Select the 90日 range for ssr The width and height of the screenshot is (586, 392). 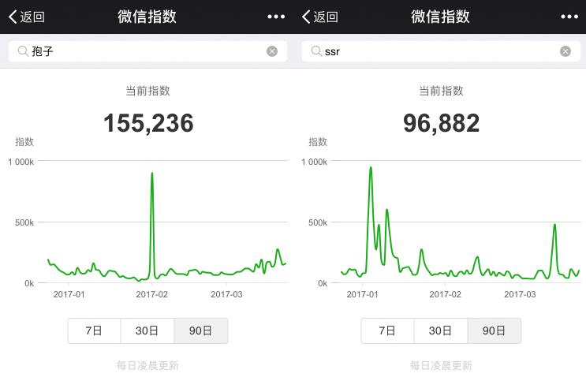[x=494, y=330]
